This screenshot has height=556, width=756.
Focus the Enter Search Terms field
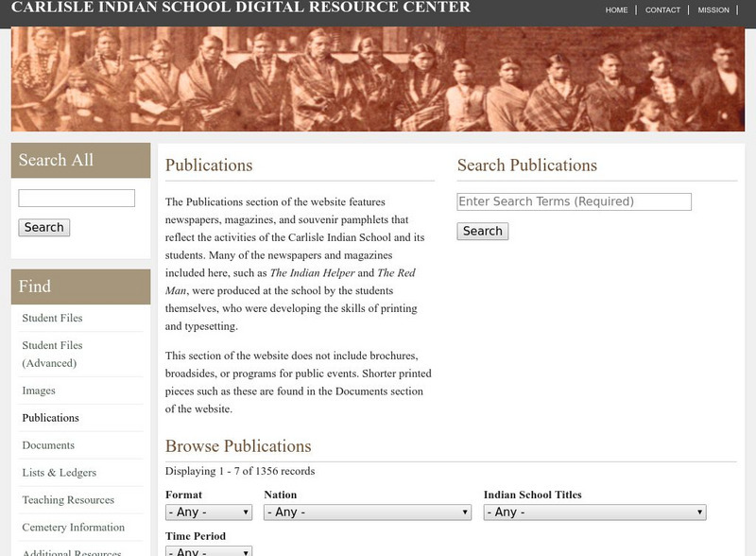pos(574,201)
